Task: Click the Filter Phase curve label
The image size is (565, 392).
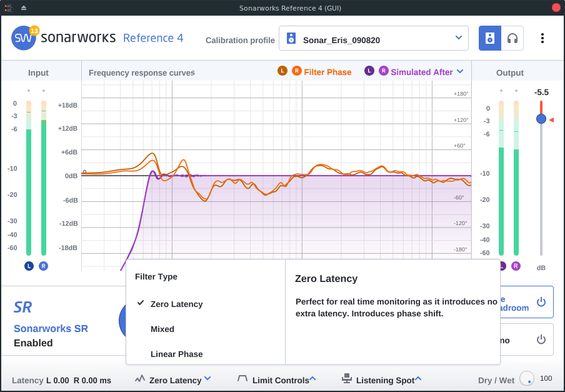Action: pos(327,72)
